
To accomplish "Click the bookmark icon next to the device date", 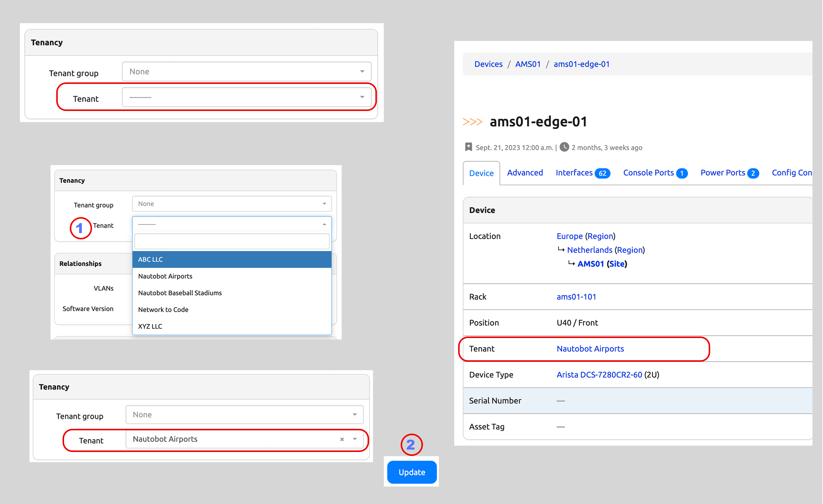I will (x=469, y=147).
